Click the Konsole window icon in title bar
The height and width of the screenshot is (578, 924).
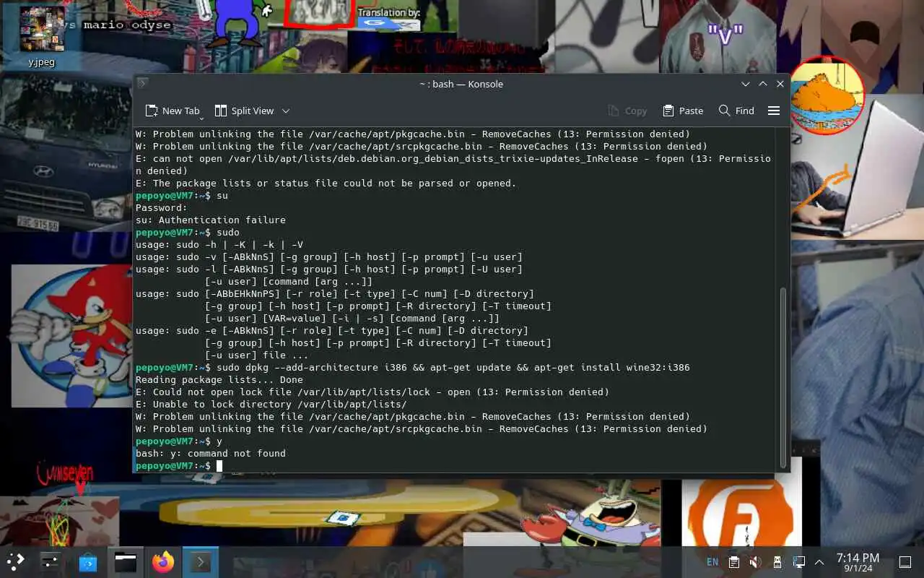pos(143,84)
